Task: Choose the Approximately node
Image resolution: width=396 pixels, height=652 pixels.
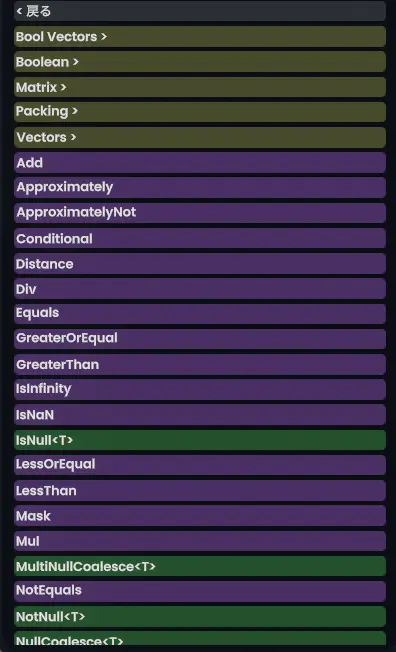Action: click(200, 188)
